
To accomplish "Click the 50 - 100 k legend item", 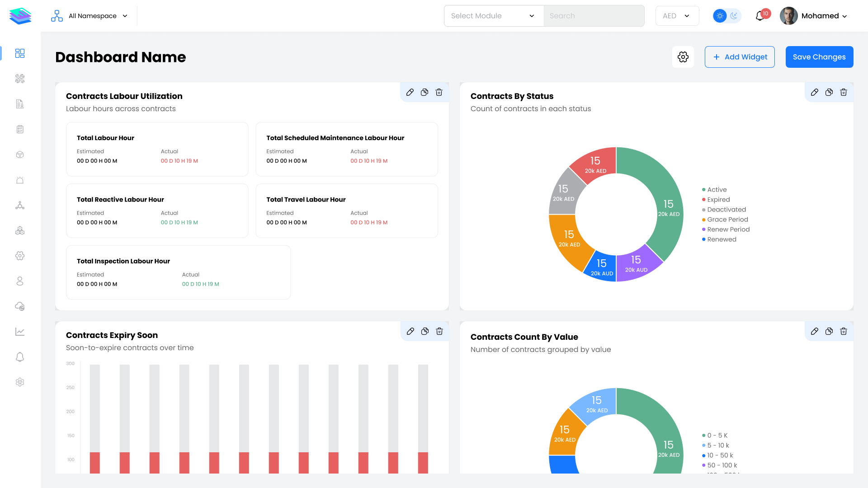I will [719, 465].
